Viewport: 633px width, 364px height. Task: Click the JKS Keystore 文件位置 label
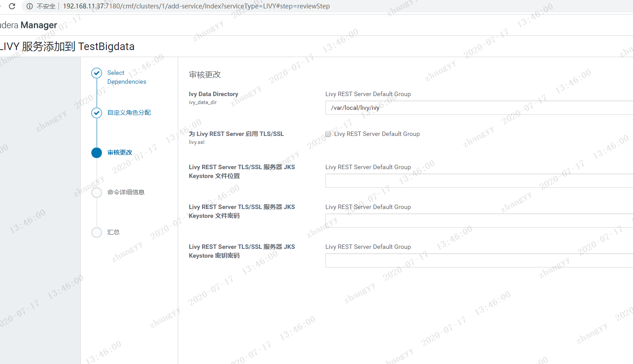[x=242, y=171]
